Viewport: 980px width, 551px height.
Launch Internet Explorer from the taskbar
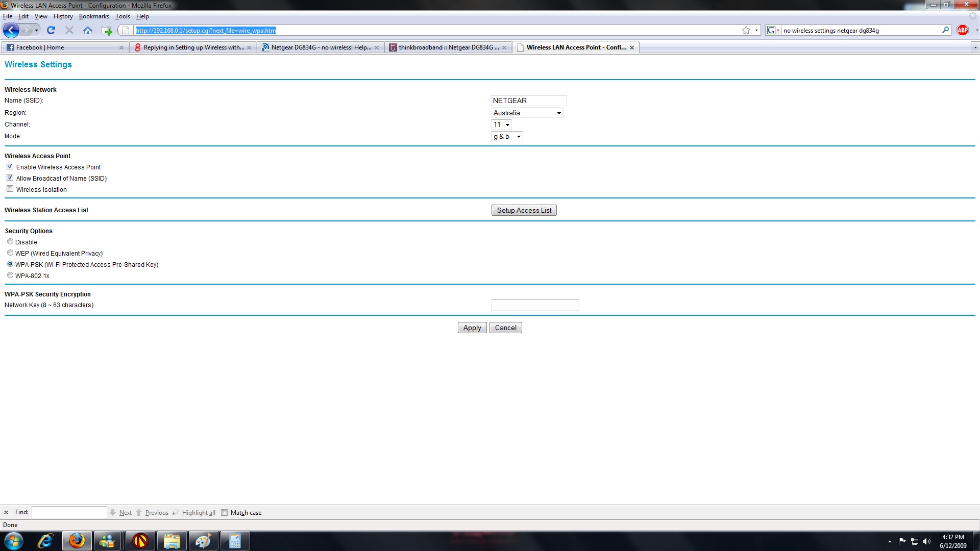click(x=45, y=541)
